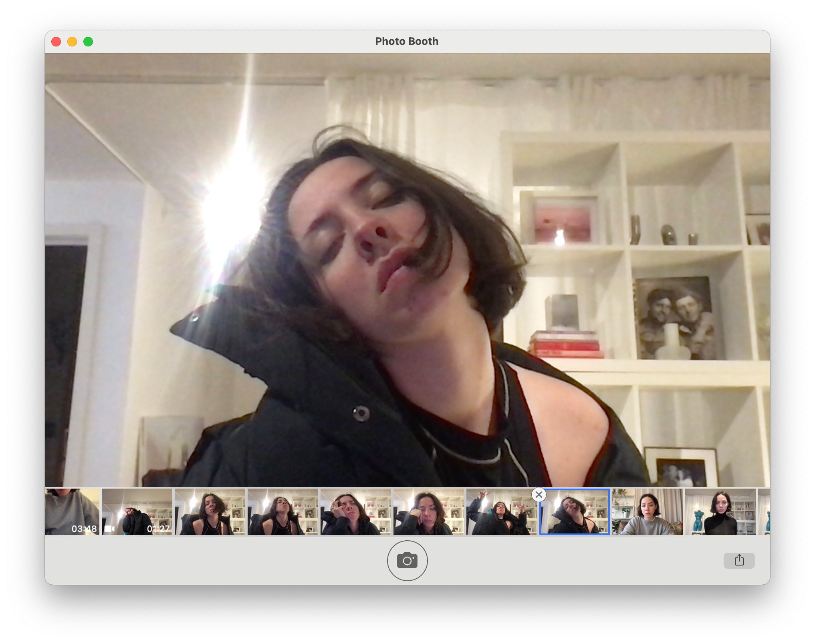Select the black turtleneck photo thumbnail

click(720, 511)
